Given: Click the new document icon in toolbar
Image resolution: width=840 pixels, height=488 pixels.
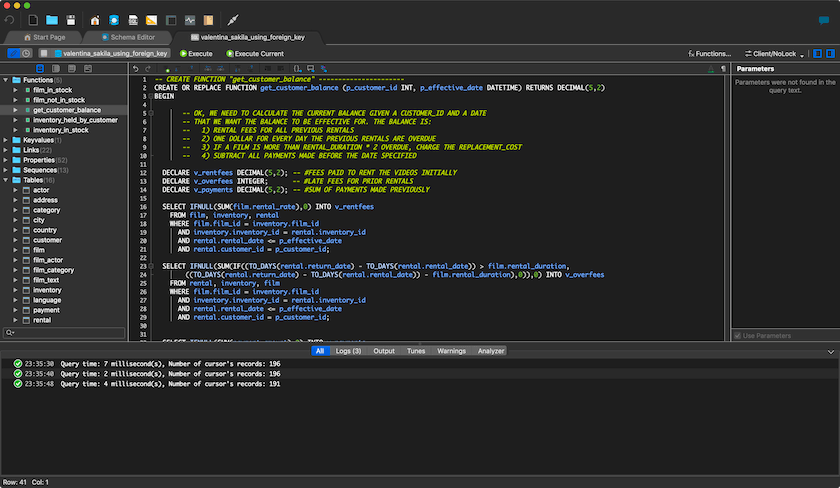Looking at the screenshot, I should (34, 20).
